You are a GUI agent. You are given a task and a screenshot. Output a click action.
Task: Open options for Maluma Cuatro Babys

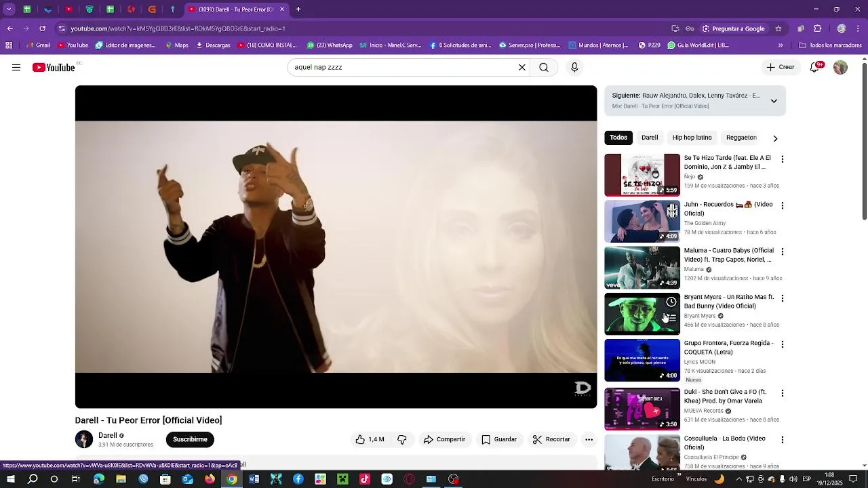[x=783, y=251]
